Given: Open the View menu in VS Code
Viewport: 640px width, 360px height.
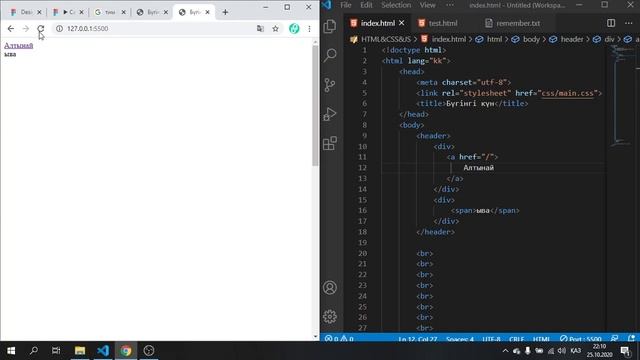Looking at the screenshot, I should pyautogui.click(x=427, y=5).
